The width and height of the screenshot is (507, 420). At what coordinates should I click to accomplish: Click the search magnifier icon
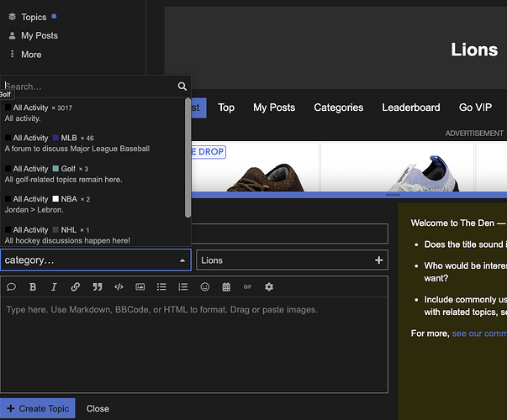pos(182,87)
